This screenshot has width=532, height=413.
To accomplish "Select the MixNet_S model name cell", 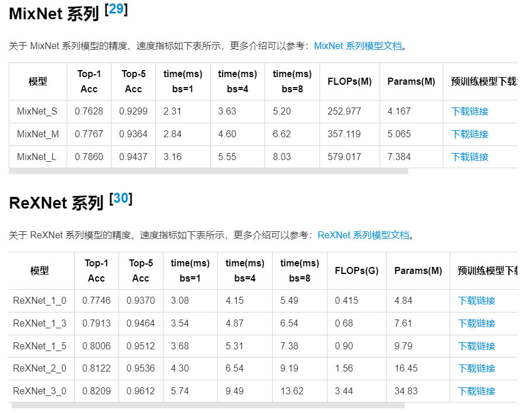I will 37,112.
